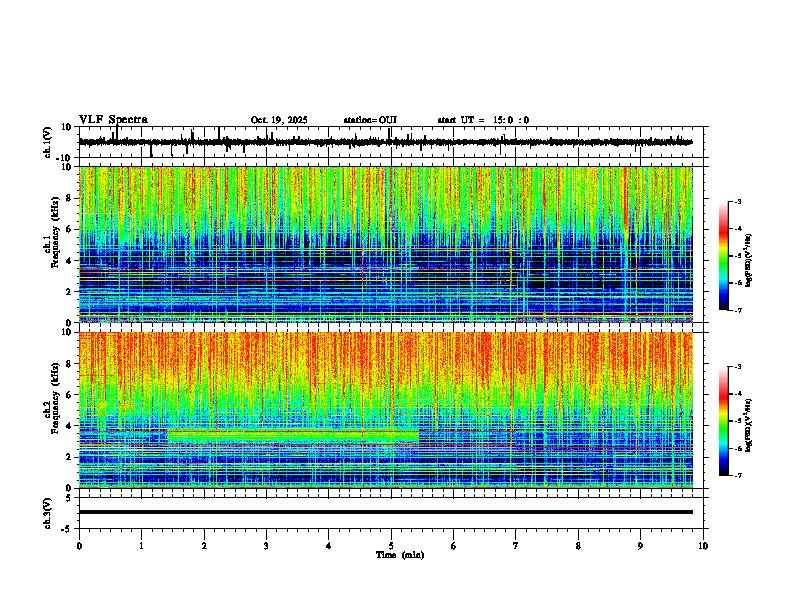This screenshot has width=792, height=612.
Task: Click the ch.1 color bar "log(PSD)" label
Action: pyautogui.click(x=749, y=261)
